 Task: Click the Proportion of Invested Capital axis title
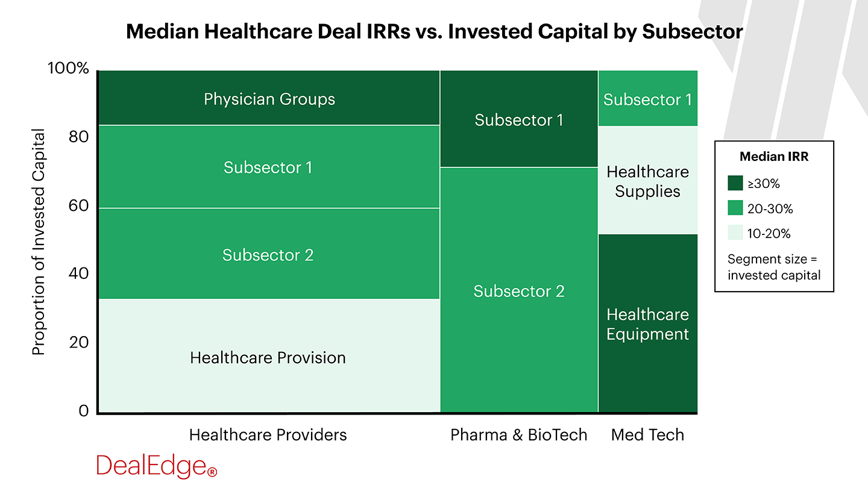pyautogui.click(x=39, y=241)
